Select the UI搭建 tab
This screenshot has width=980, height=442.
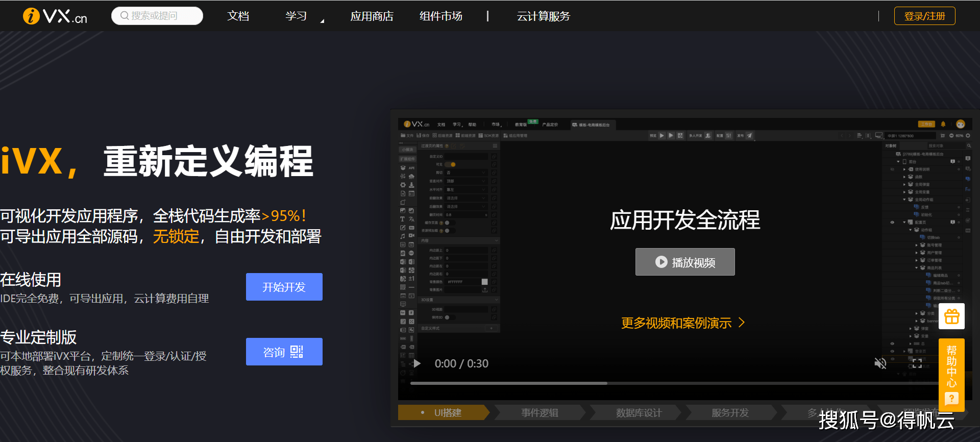[443, 412]
